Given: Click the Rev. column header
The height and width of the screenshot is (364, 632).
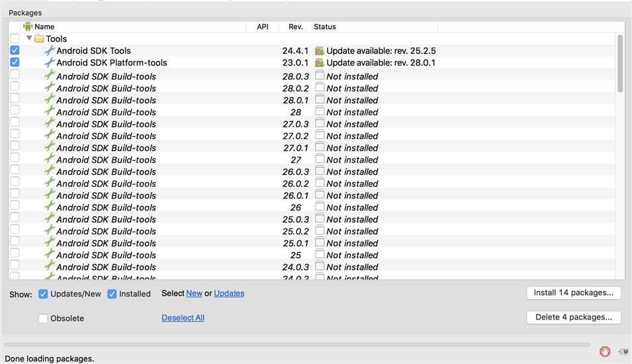Looking at the screenshot, I should click(x=295, y=26).
